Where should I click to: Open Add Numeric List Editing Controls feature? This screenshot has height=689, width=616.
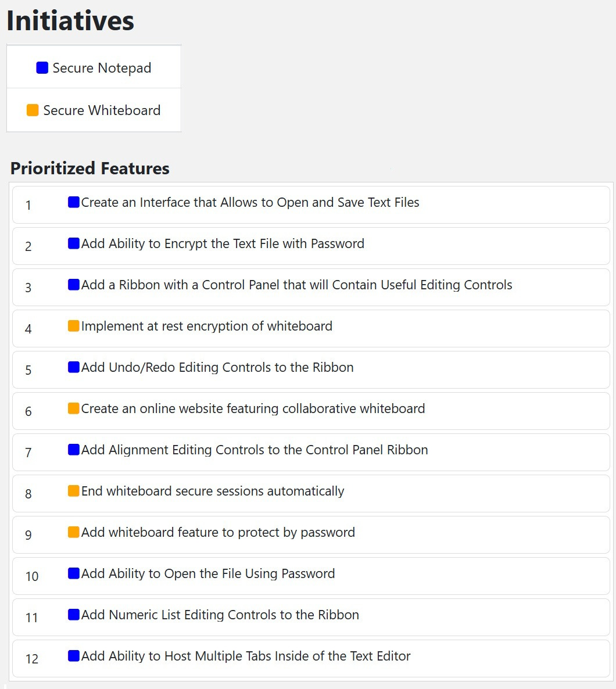click(311, 618)
